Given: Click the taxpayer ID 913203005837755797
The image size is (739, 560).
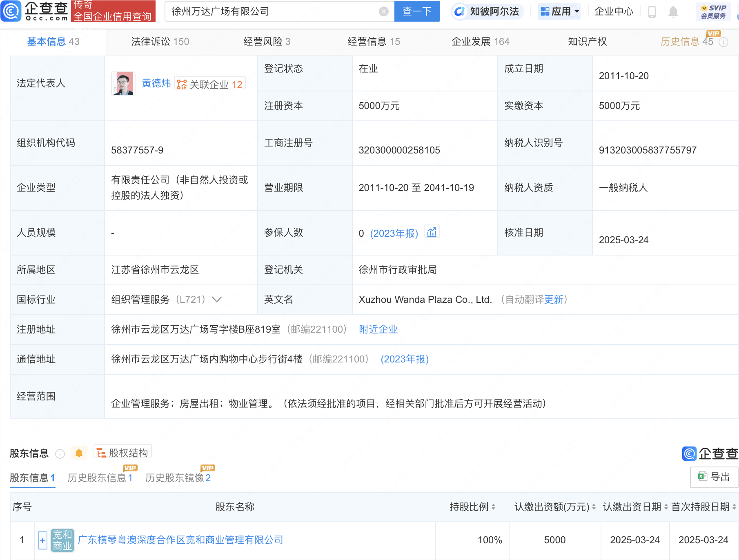Looking at the screenshot, I should [x=648, y=150].
